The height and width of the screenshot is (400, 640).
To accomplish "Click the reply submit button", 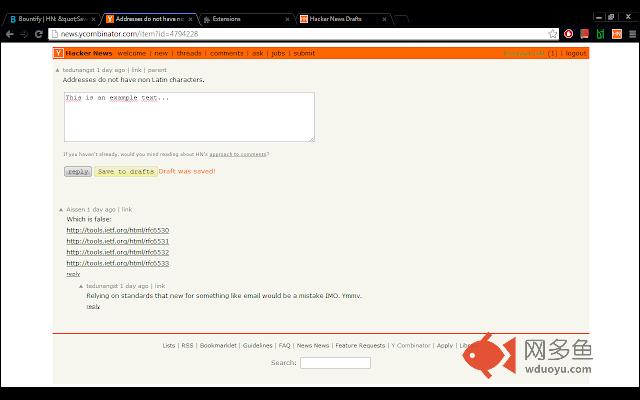I will click(78, 171).
